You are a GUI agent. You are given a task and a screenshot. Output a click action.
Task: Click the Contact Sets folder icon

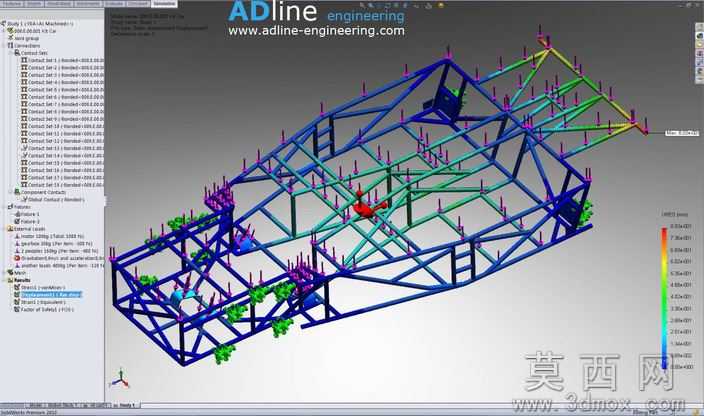coord(17,53)
